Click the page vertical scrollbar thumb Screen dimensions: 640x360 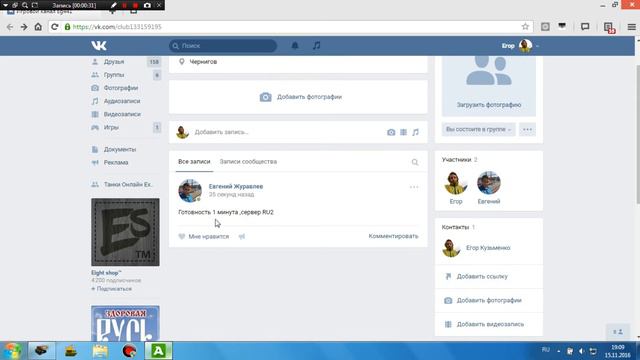pos(638,135)
